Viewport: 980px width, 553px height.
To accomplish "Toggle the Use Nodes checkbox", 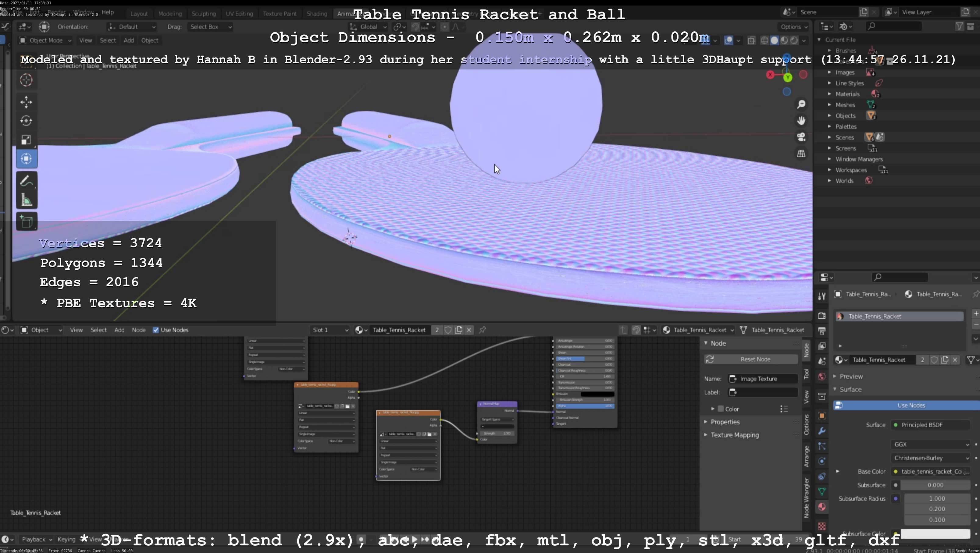I will click(155, 330).
